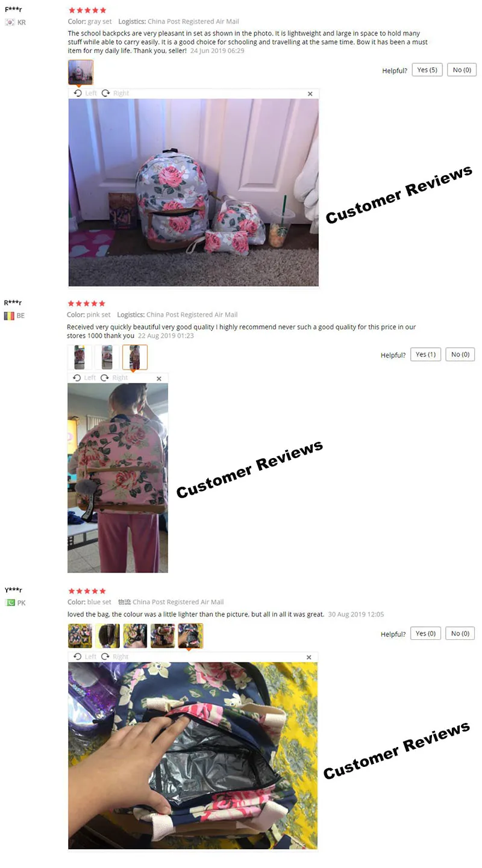Vote No (0) on R***r's review
The height and width of the screenshot is (868, 482).
coord(460,355)
